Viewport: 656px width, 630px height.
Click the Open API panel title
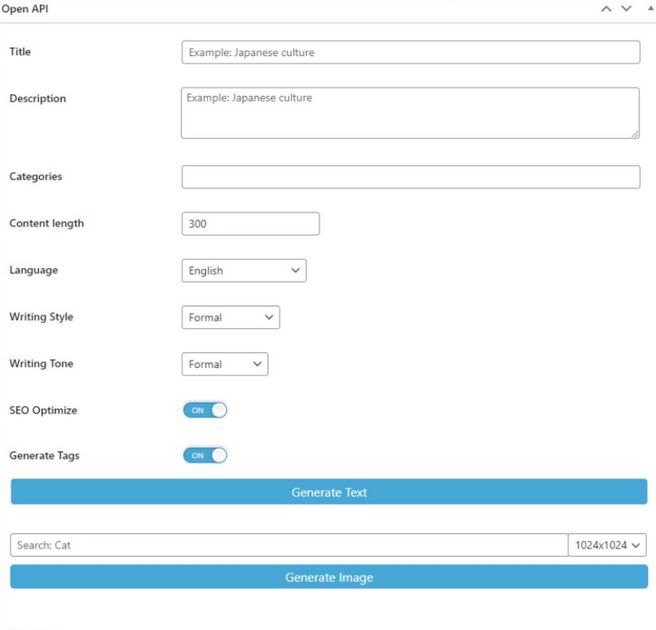pos(25,8)
